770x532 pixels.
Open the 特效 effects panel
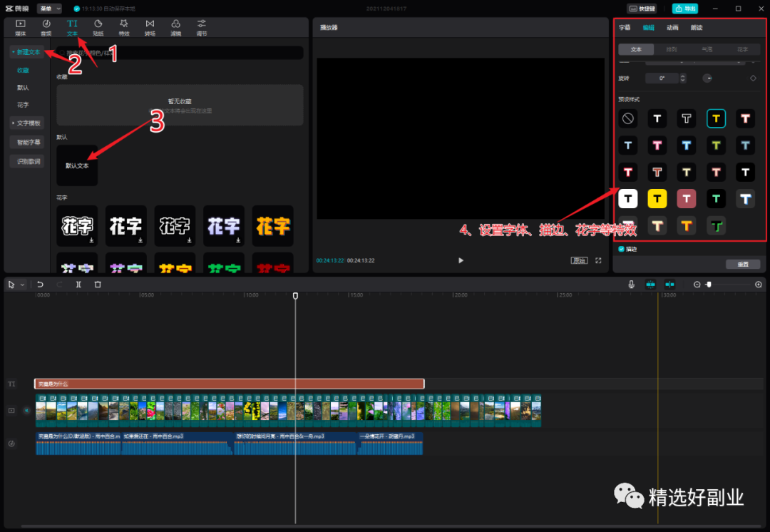[x=124, y=27]
